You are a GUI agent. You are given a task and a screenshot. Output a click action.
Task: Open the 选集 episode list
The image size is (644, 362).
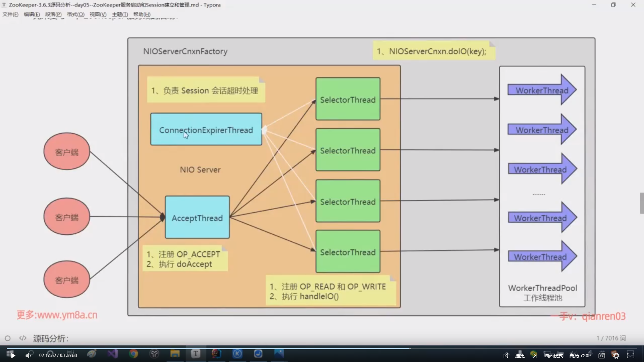click(x=520, y=355)
